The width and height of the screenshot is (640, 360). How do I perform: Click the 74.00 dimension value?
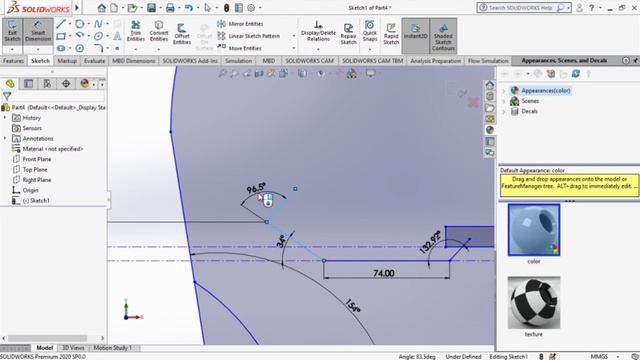tap(384, 273)
